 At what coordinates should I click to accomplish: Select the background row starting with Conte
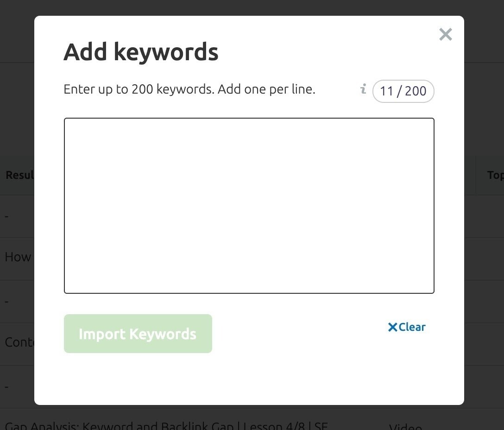point(19,342)
